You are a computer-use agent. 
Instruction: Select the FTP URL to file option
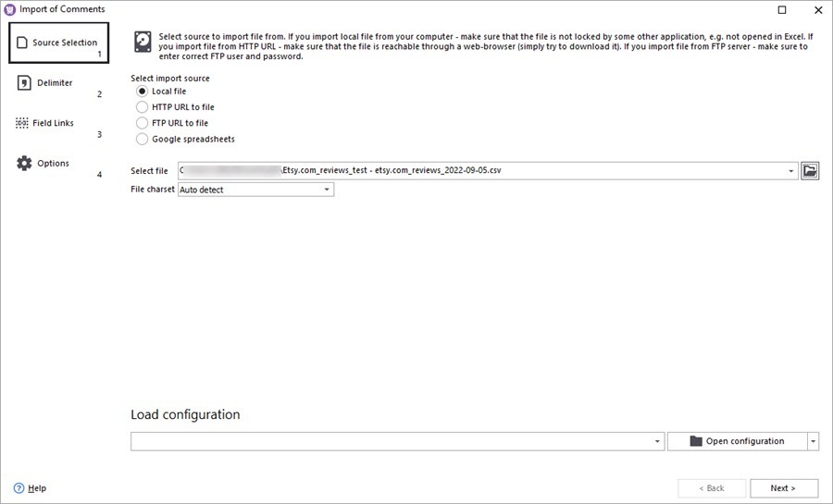(142, 123)
